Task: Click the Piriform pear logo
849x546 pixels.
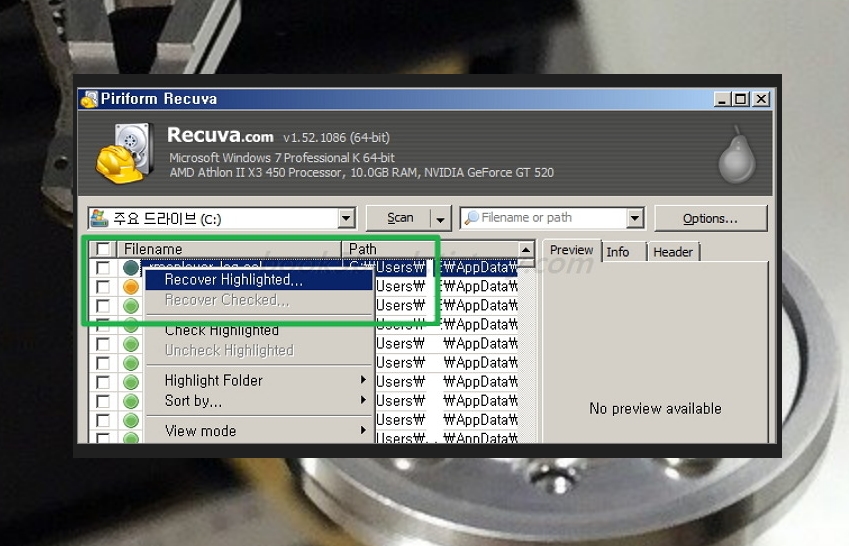Action: coord(736,155)
